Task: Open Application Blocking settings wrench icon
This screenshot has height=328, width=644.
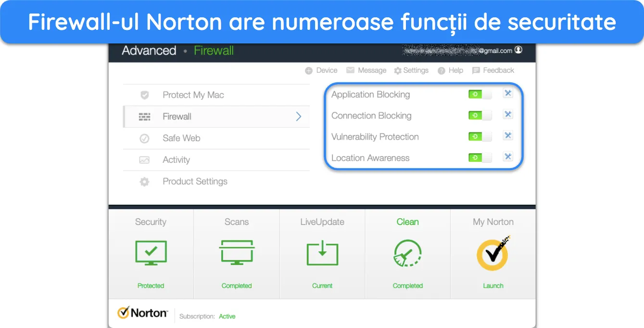Action: click(507, 93)
